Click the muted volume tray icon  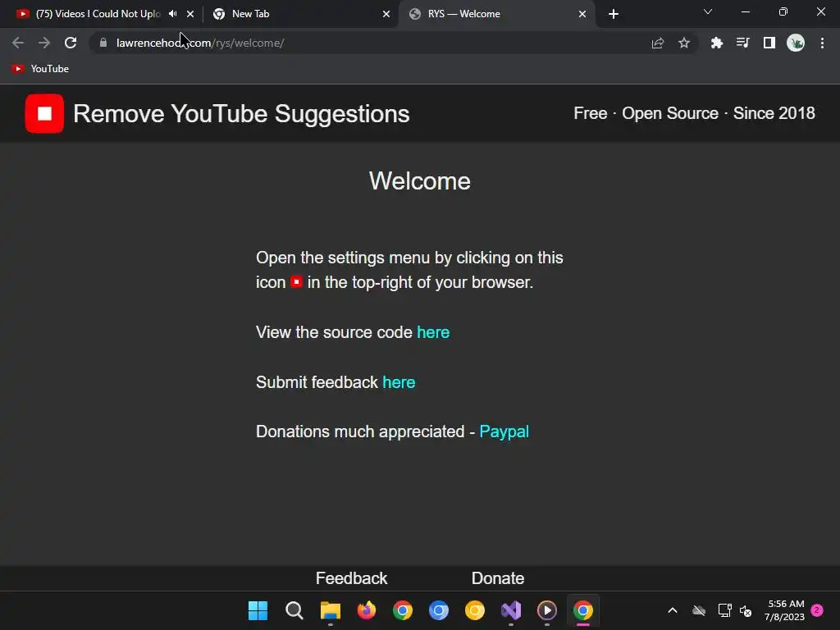[746, 610]
